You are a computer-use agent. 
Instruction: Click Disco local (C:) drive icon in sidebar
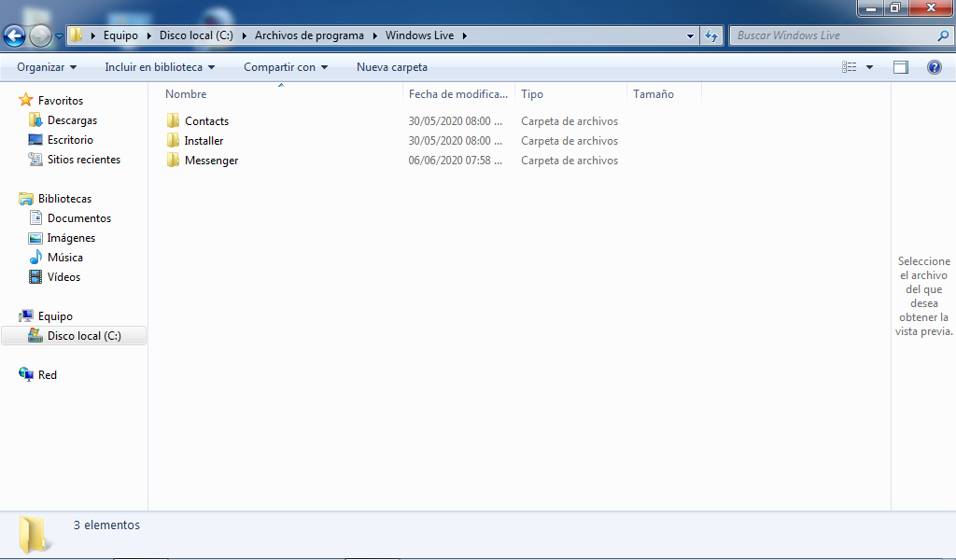click(x=35, y=335)
